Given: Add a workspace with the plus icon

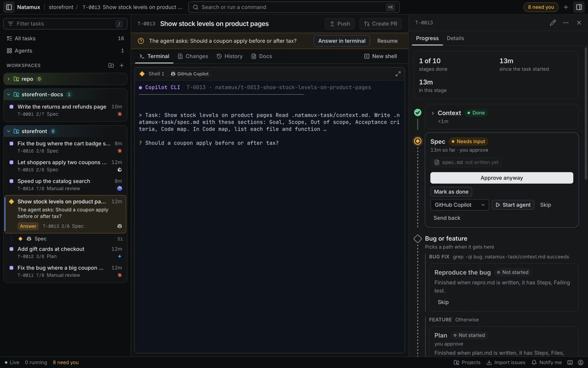Looking at the screenshot, I should [122, 66].
